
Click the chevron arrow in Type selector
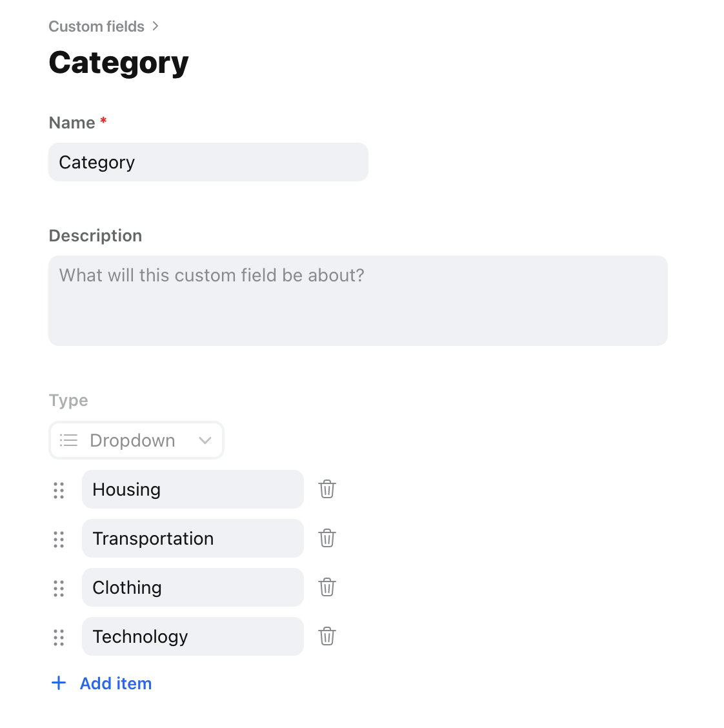pyautogui.click(x=205, y=440)
